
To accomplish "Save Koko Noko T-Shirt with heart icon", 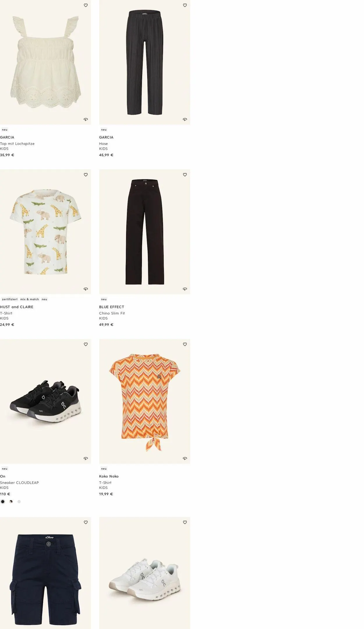I will tap(185, 344).
